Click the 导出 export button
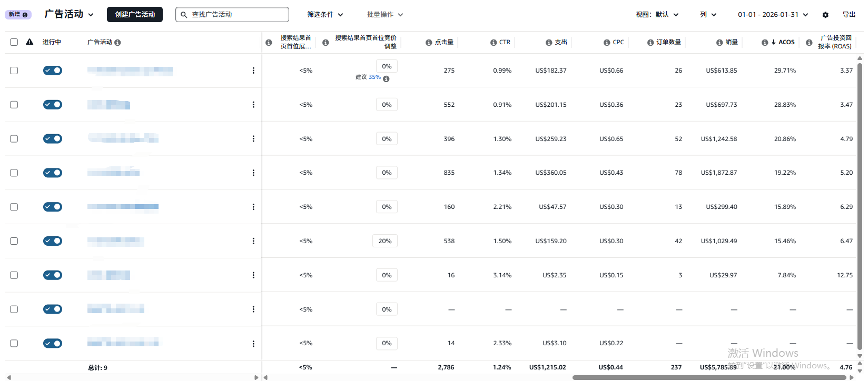This screenshot has height=381, width=868. click(849, 15)
